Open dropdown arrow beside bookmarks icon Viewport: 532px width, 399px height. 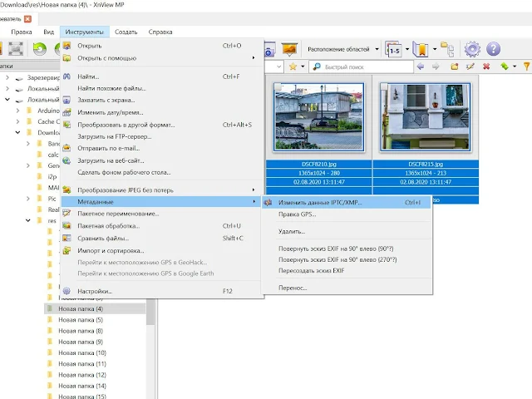pos(435,49)
